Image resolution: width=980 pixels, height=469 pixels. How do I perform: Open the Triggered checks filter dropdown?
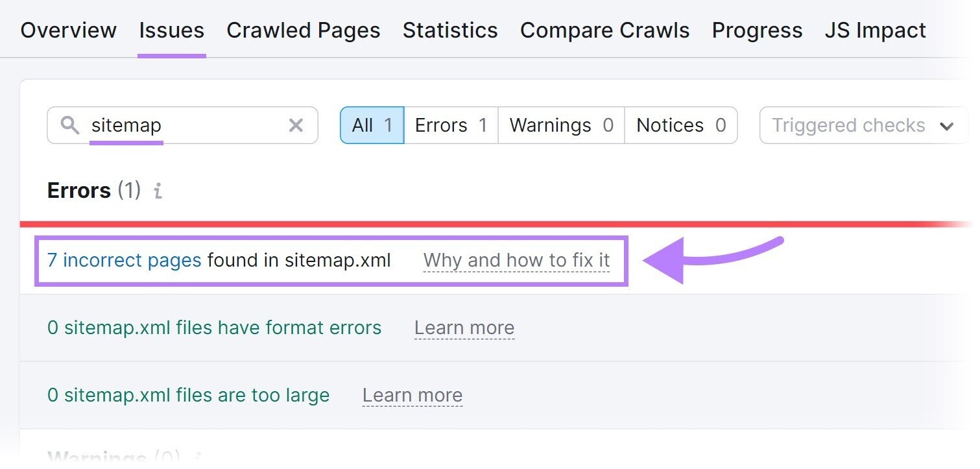pos(862,125)
